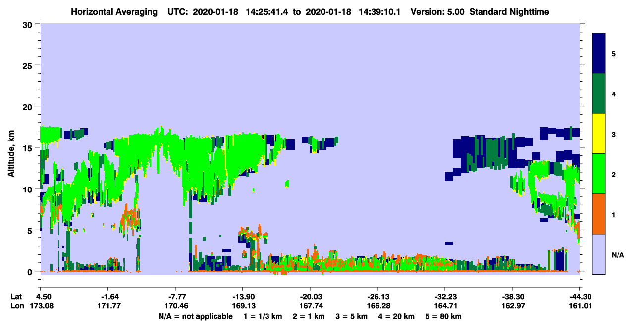644x330 pixels.
Task: Click the '5 = 80 km' footnote
Action: (x=444, y=316)
